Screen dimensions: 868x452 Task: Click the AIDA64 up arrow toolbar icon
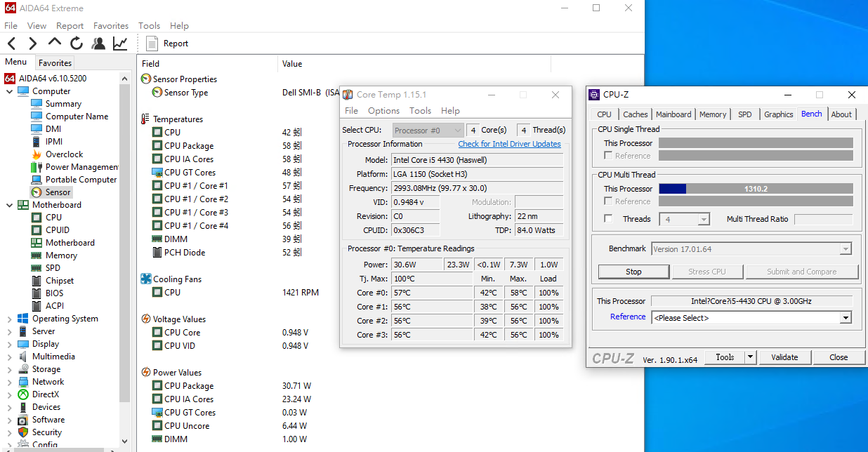click(55, 42)
